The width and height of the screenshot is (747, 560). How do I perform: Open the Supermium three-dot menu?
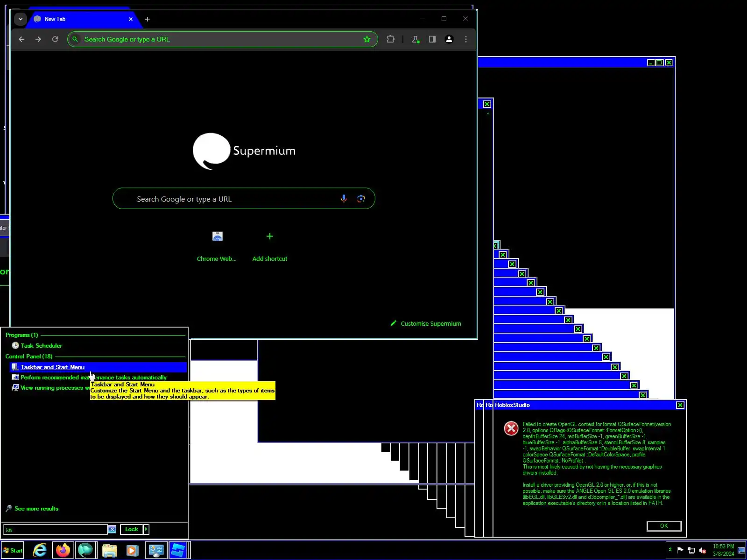pos(466,39)
